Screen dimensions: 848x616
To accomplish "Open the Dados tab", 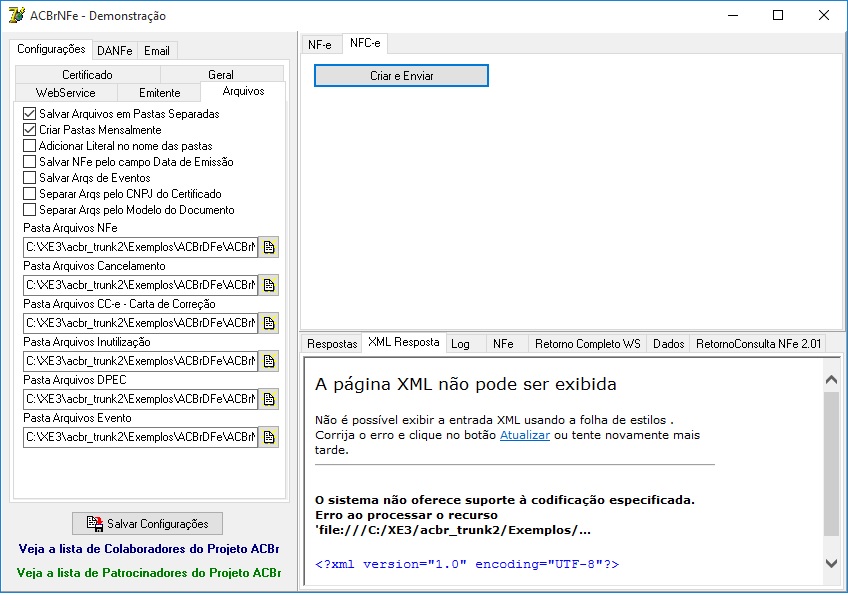I will coord(668,344).
